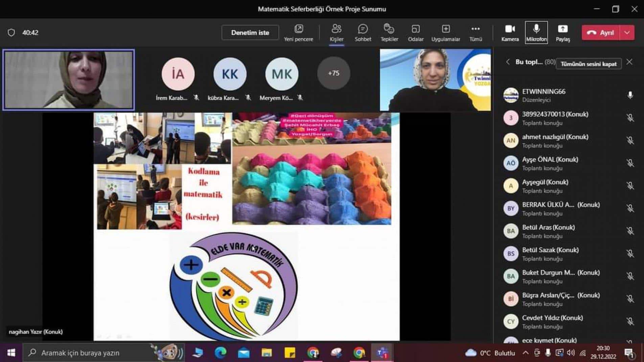Viewport: 644px width, 362px height.
Task: Open the Tümü more options menu
Action: [475, 33]
